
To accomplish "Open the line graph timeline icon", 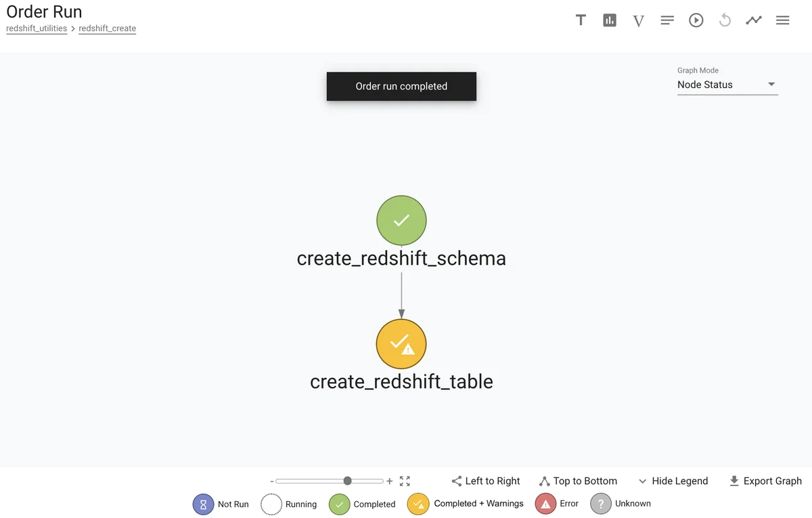I will pyautogui.click(x=754, y=20).
